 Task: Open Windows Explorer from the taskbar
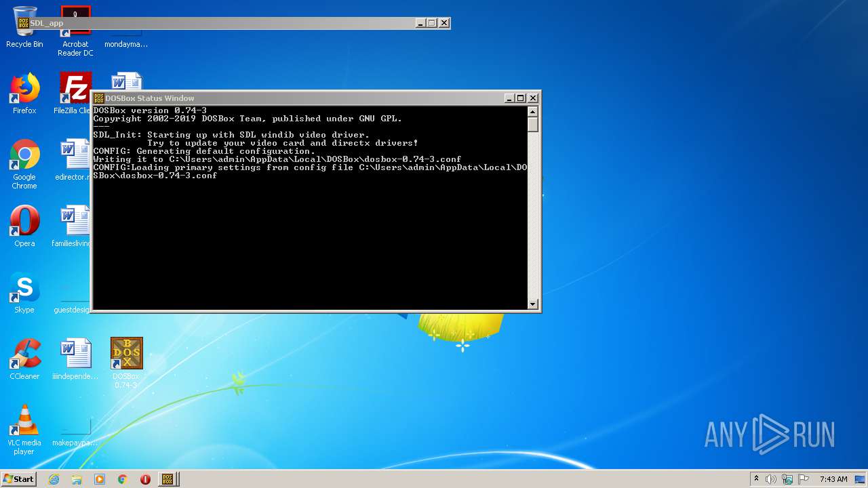[77, 479]
